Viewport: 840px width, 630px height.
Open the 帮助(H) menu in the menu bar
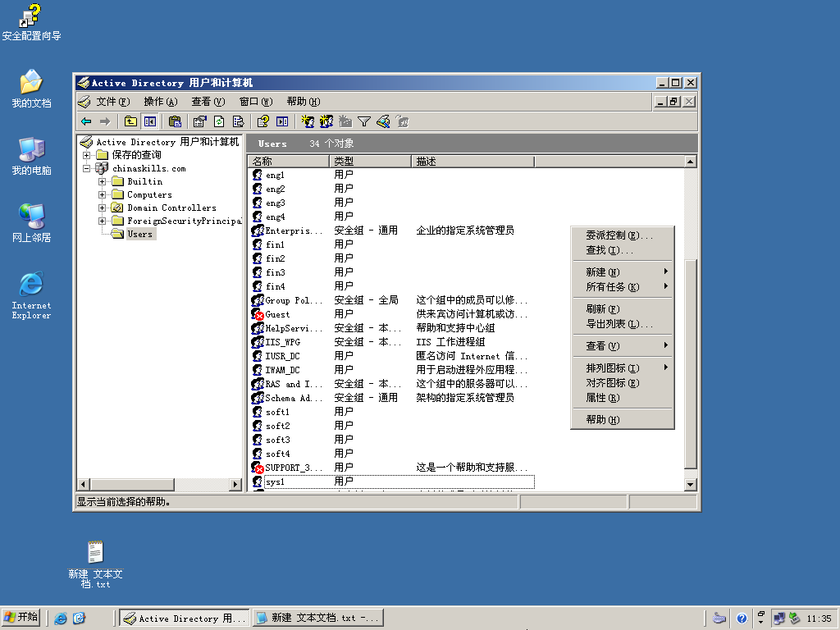point(304,102)
